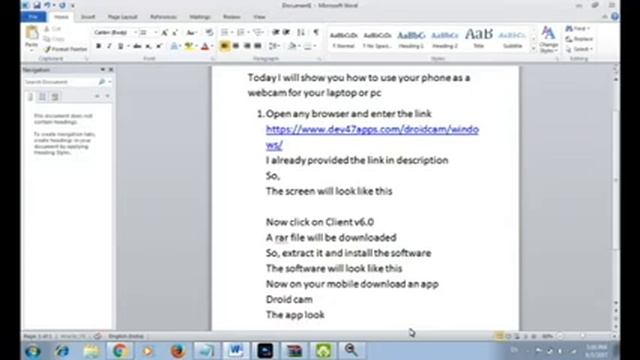Click the Undo arrow in quick access toolbar
640x360 pixels.
tap(47, 5)
